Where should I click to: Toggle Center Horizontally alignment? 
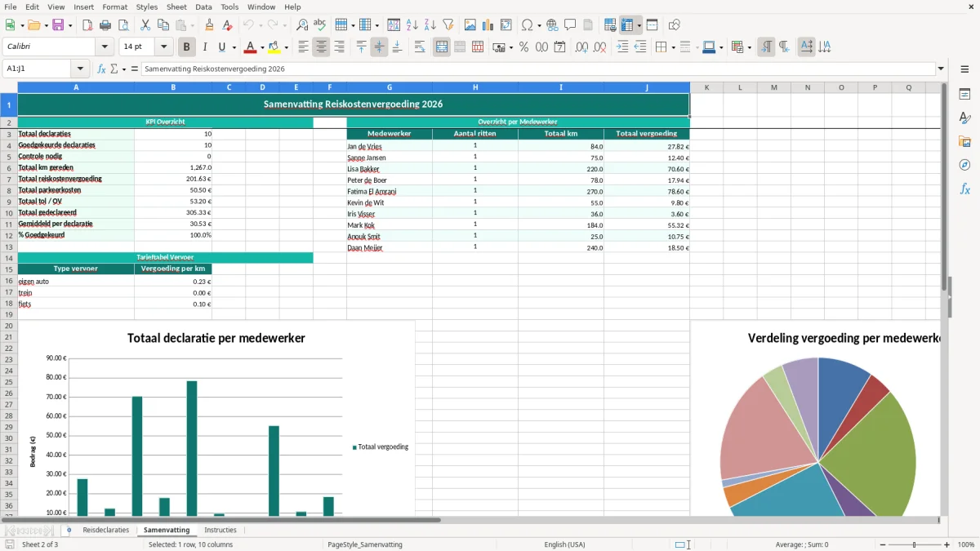point(321,47)
